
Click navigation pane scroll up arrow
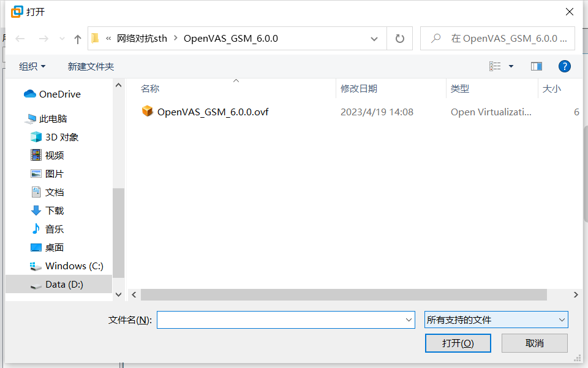pyautogui.click(x=118, y=85)
